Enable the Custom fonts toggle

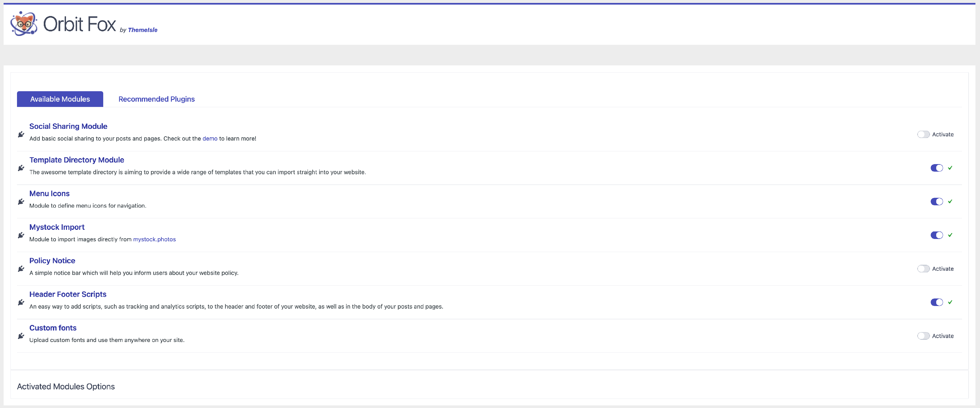point(924,336)
